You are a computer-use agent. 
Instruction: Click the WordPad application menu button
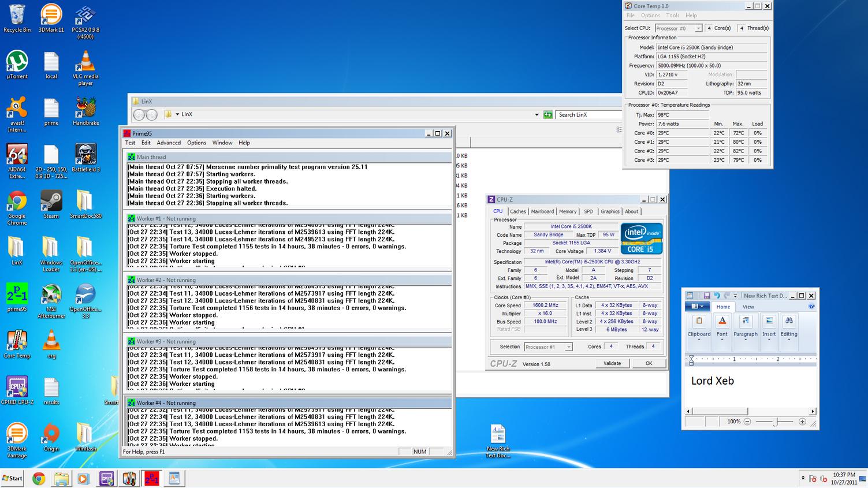click(x=697, y=307)
